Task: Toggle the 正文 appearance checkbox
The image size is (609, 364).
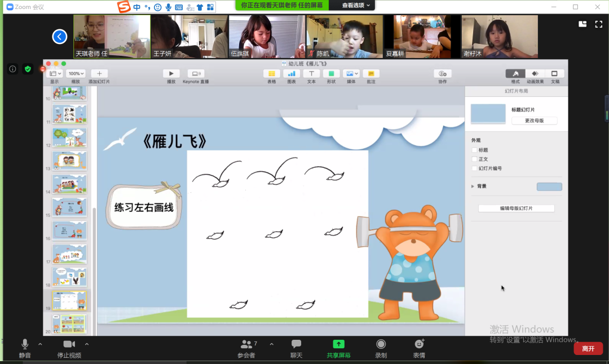Action: [x=474, y=159]
